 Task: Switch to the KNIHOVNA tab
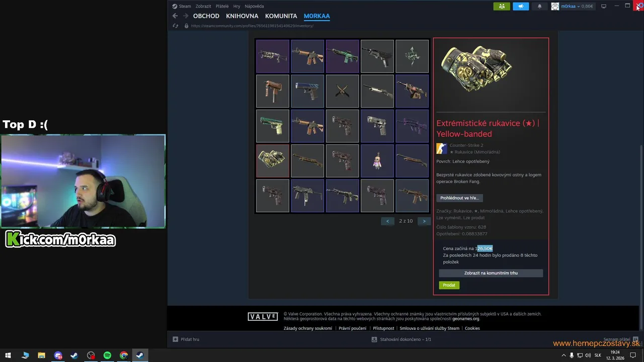[242, 16]
